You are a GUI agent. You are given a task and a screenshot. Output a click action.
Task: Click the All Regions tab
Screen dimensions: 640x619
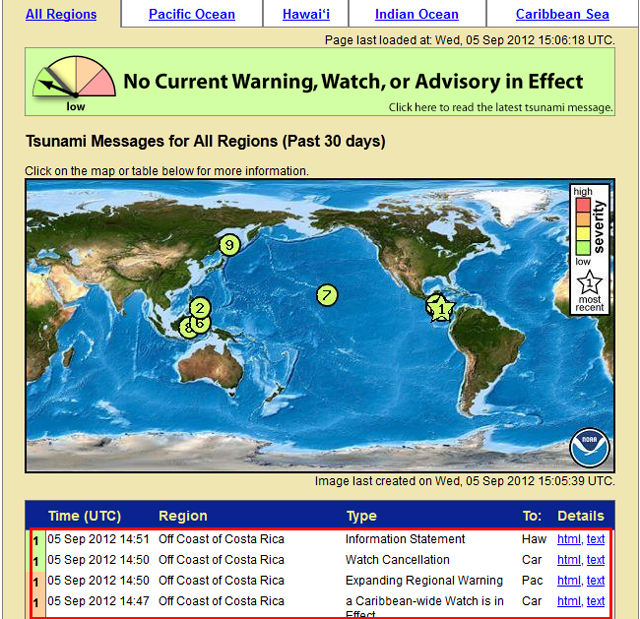tap(61, 14)
